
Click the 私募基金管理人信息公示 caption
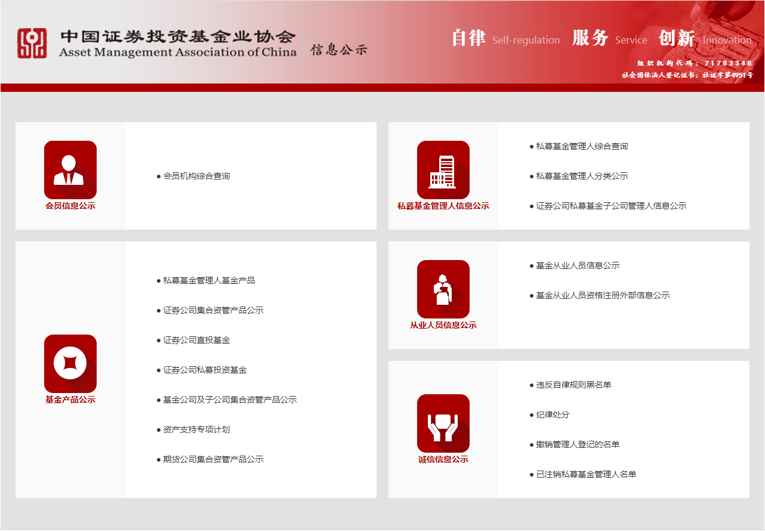(x=443, y=206)
